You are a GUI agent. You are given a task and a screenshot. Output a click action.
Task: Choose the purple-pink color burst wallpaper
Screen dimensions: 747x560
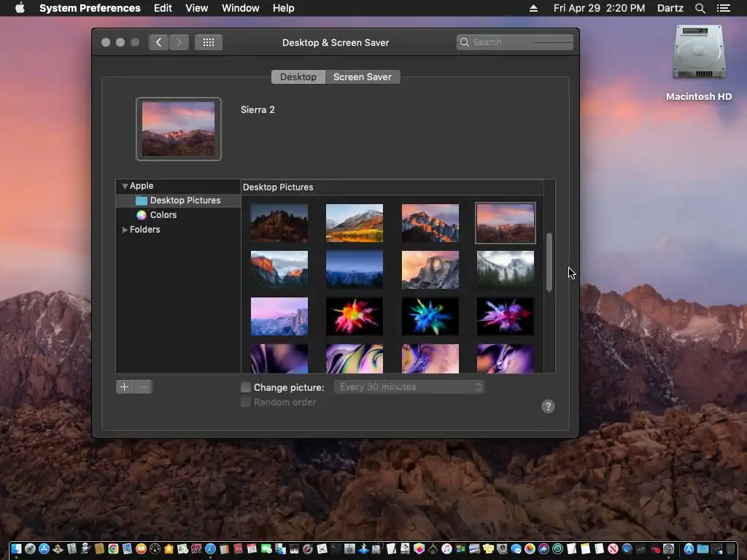coord(506,316)
